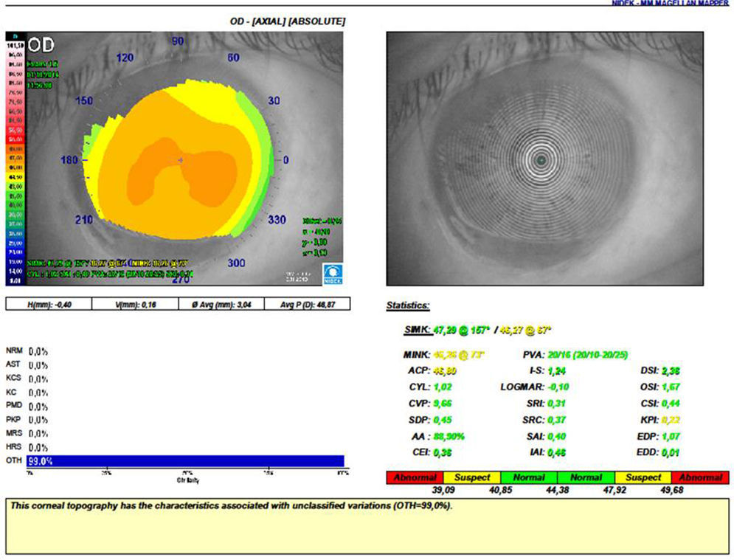Click the Statistics heading
The image size is (734, 560).
[x=408, y=305]
